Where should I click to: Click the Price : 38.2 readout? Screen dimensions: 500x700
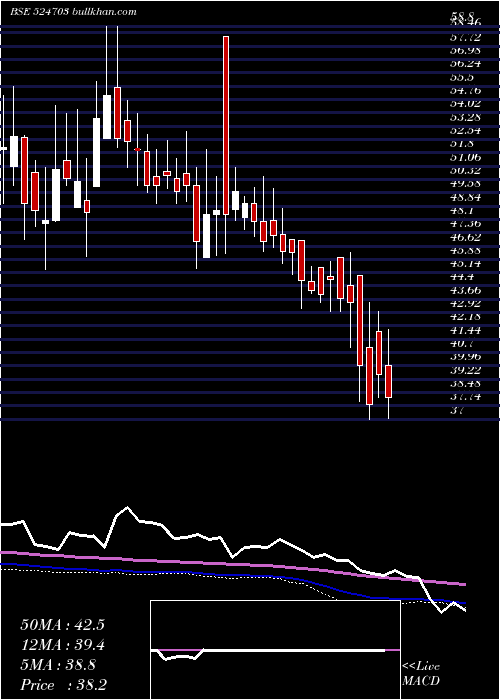[63, 685]
